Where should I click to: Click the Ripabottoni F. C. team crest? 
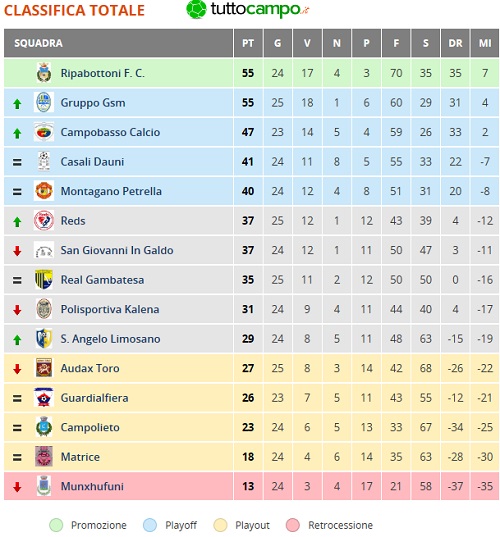(44, 73)
